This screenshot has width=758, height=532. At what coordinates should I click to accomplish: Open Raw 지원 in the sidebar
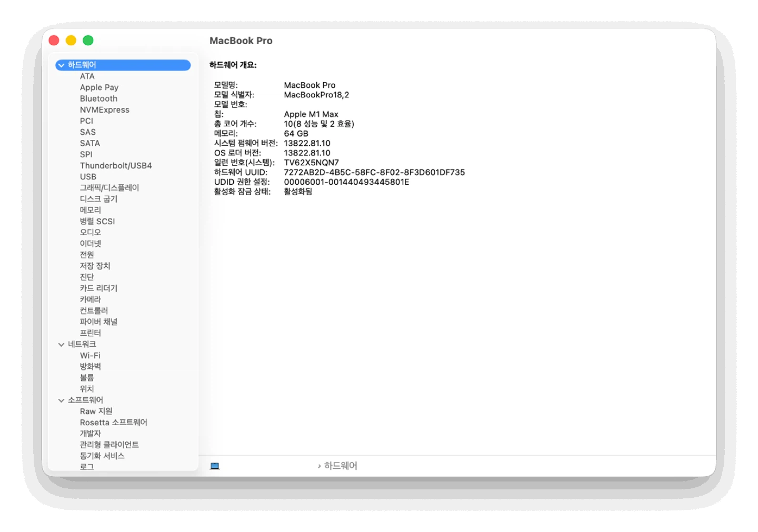(x=96, y=411)
